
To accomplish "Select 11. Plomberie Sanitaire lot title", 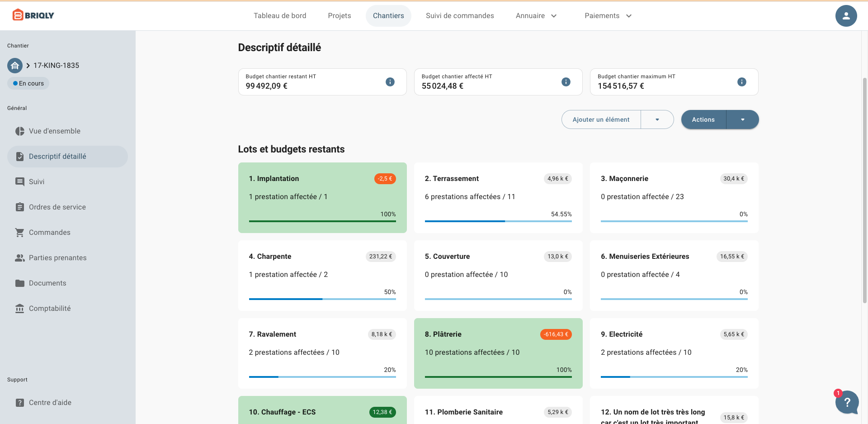I will pyautogui.click(x=464, y=412).
